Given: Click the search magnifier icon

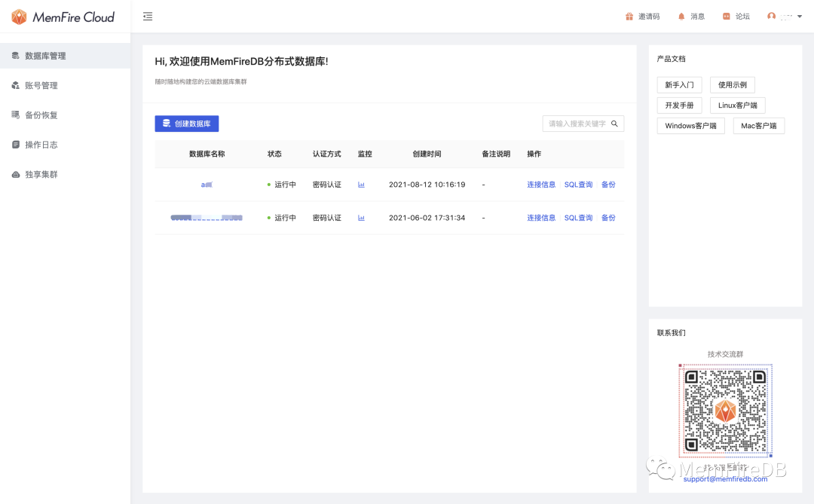Looking at the screenshot, I should click(x=615, y=124).
